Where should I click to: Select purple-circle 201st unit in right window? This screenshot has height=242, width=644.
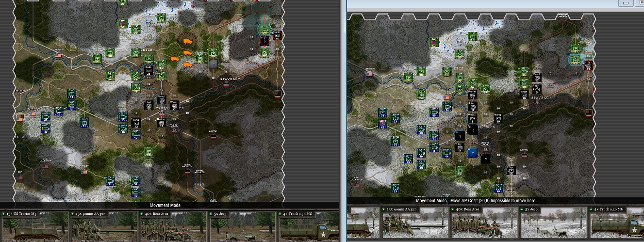pos(434,42)
